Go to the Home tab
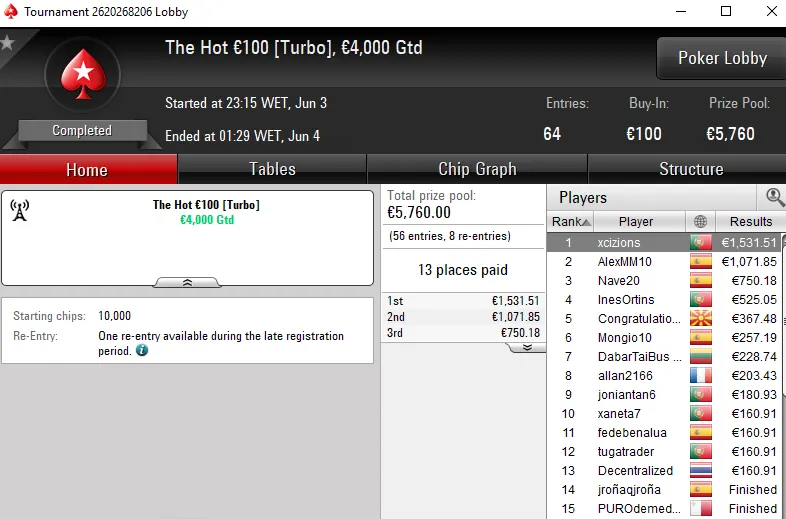 tap(87, 169)
